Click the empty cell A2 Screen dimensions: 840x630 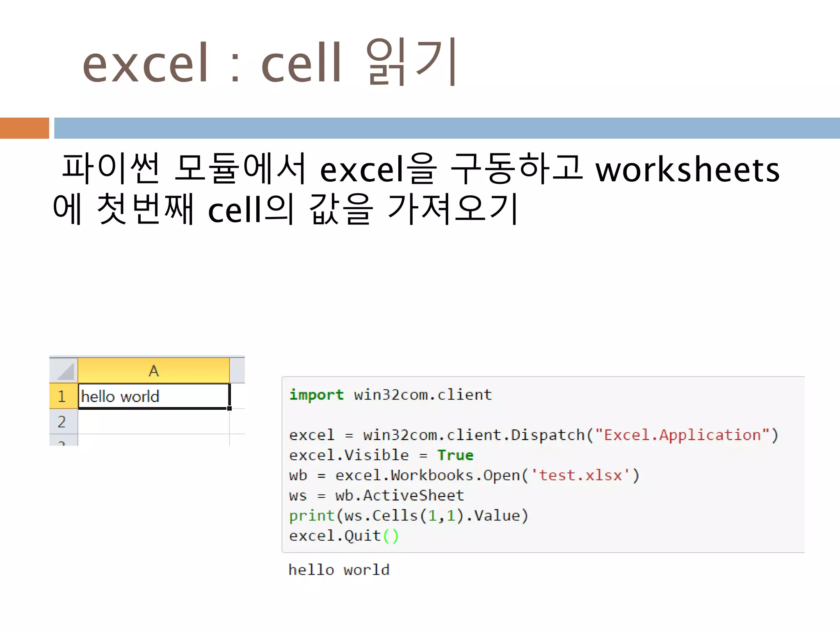pos(153,422)
